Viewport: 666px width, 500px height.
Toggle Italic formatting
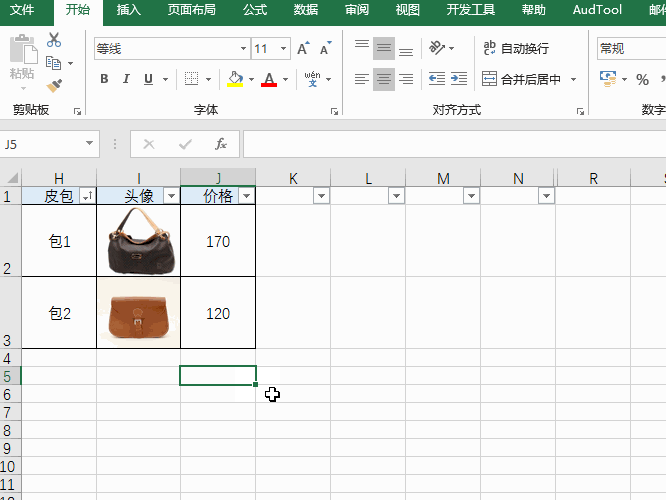[x=126, y=79]
